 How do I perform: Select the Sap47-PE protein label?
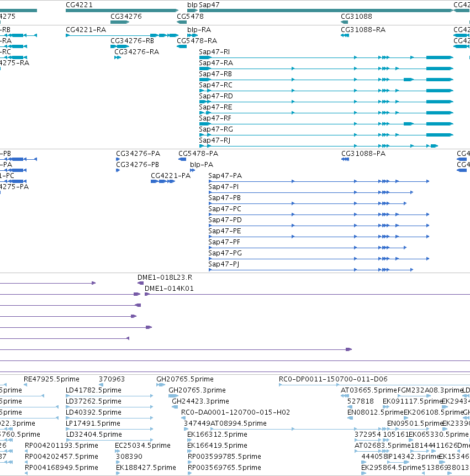(225, 231)
